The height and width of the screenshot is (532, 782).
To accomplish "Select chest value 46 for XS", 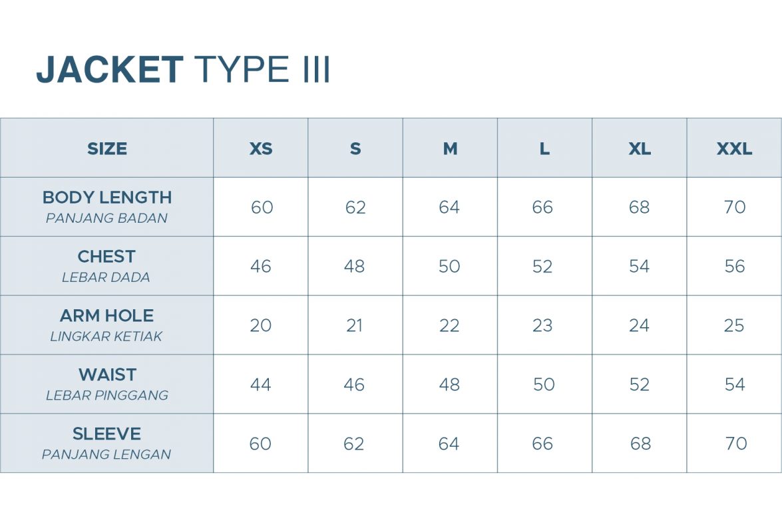I will [x=261, y=267].
